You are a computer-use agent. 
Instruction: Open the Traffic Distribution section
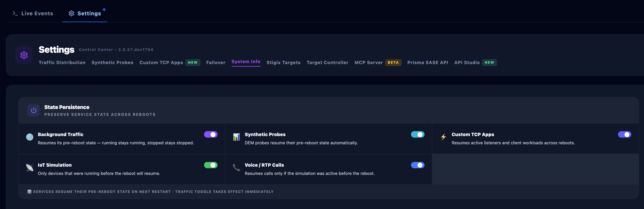62,63
